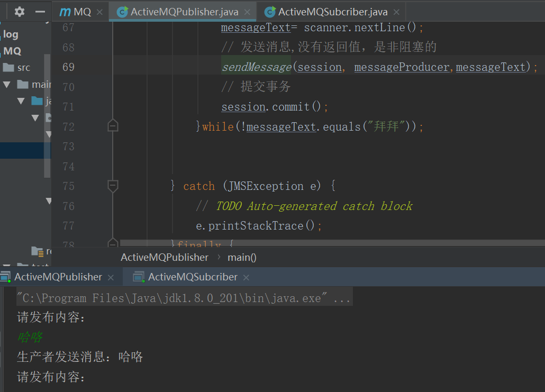Click session.commit() on line 71
545x392 pixels.
[271, 107]
